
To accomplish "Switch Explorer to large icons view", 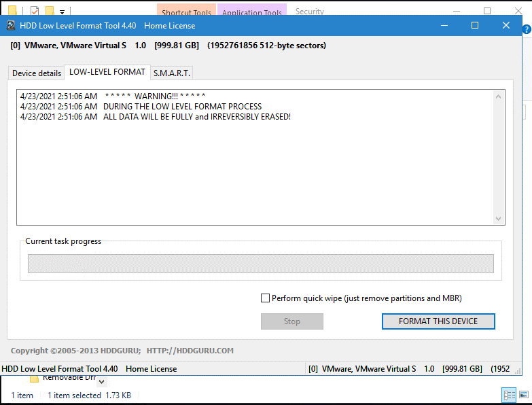I will (524, 395).
